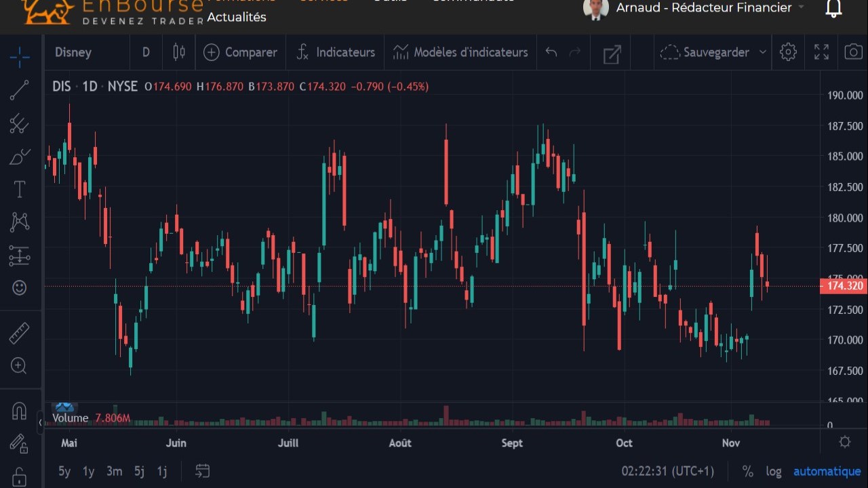Click the 167.500 price axis value
Screen dimensions: 868x488
click(x=846, y=371)
